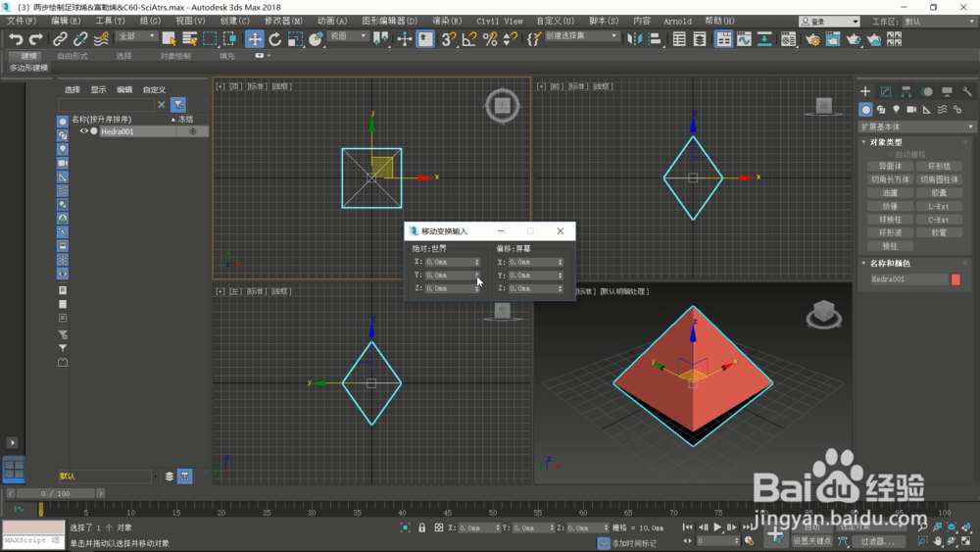Screen dimensions: 980x552
Task: Toggle the 3D Snaps button
Action: click(449, 39)
